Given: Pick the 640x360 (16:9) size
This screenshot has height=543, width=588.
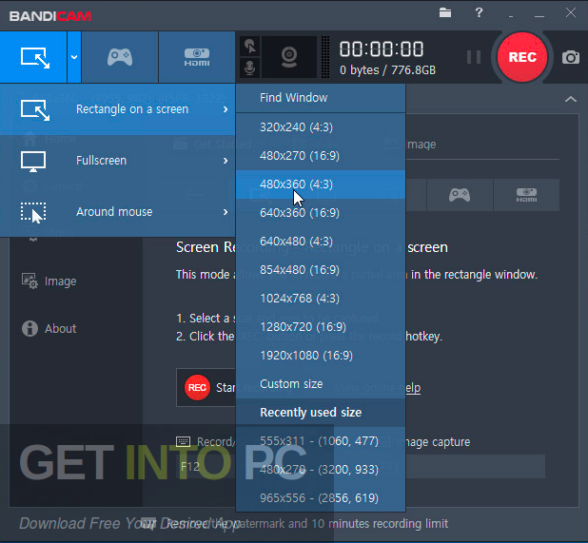Looking at the screenshot, I should point(320,213).
